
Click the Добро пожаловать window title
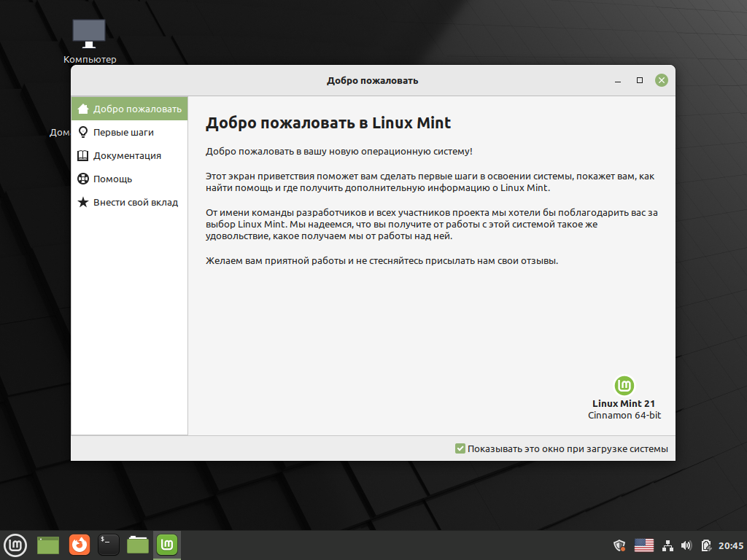[373, 81]
